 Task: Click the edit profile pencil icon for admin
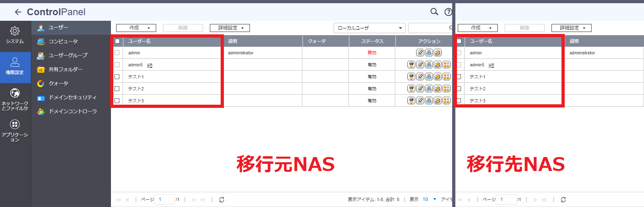click(x=420, y=53)
